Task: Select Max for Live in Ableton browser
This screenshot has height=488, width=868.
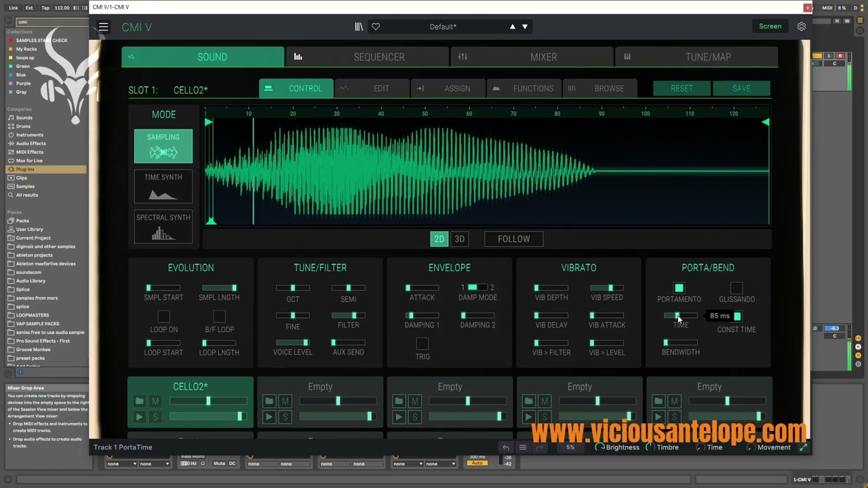Action: click(29, 161)
